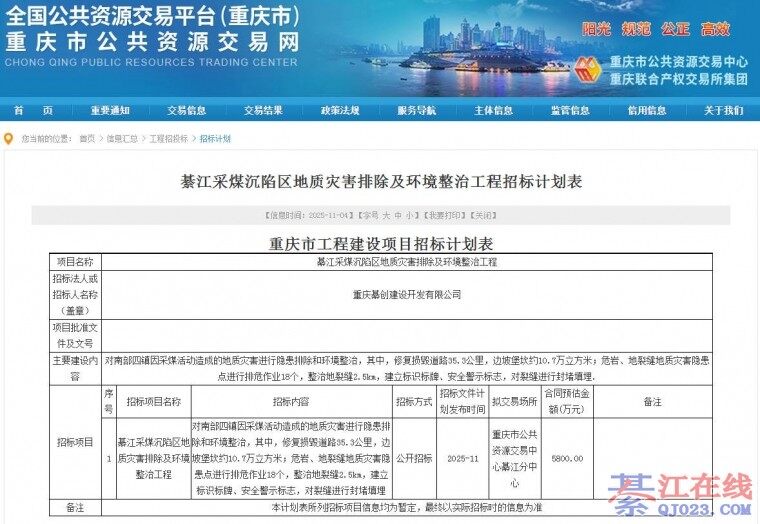Viewport: 760px width, 524px height.
Task: Click the 关闭 link in info bar
Action: pos(483,215)
